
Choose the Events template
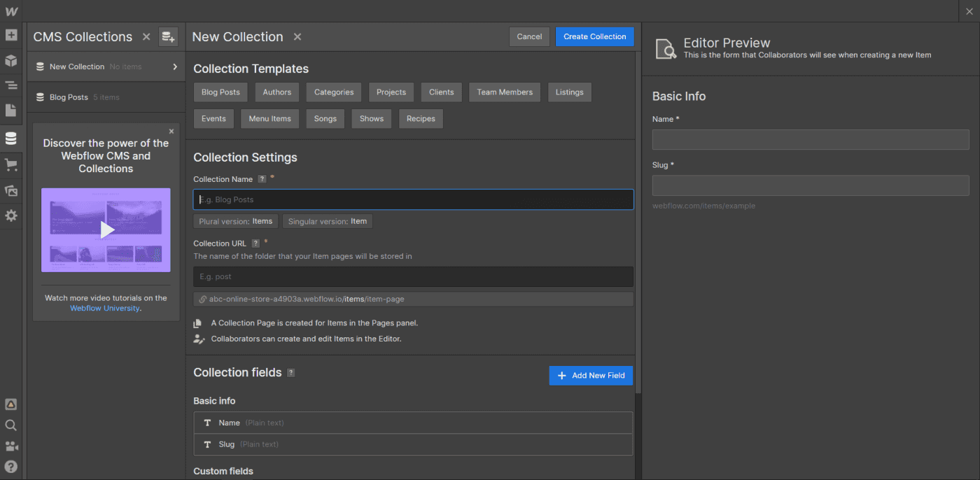coord(213,119)
